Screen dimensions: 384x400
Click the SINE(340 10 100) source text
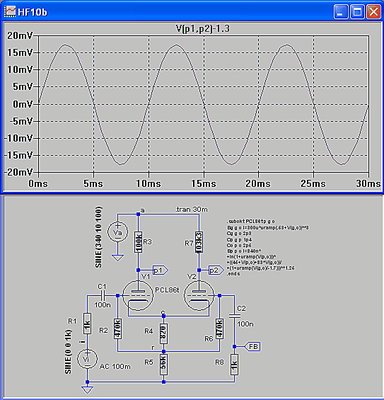99,237
